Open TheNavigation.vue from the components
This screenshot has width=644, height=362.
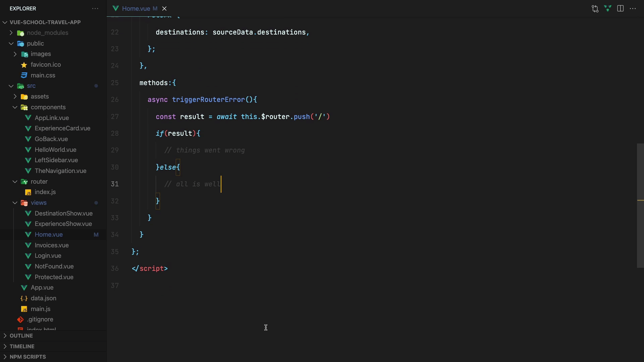[x=60, y=171]
